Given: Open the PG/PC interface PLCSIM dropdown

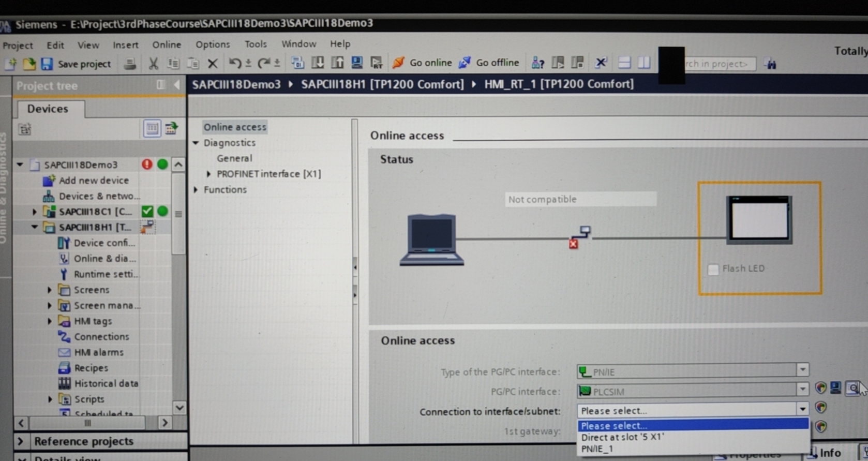Looking at the screenshot, I should tap(802, 389).
